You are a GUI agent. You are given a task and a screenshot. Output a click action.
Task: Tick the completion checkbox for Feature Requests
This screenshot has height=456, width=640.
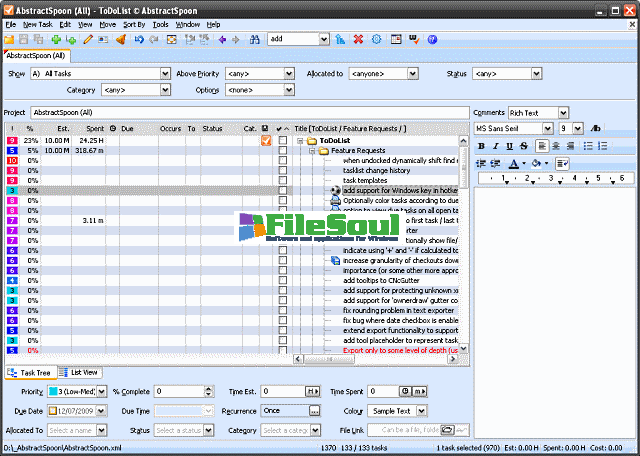tap(282, 150)
